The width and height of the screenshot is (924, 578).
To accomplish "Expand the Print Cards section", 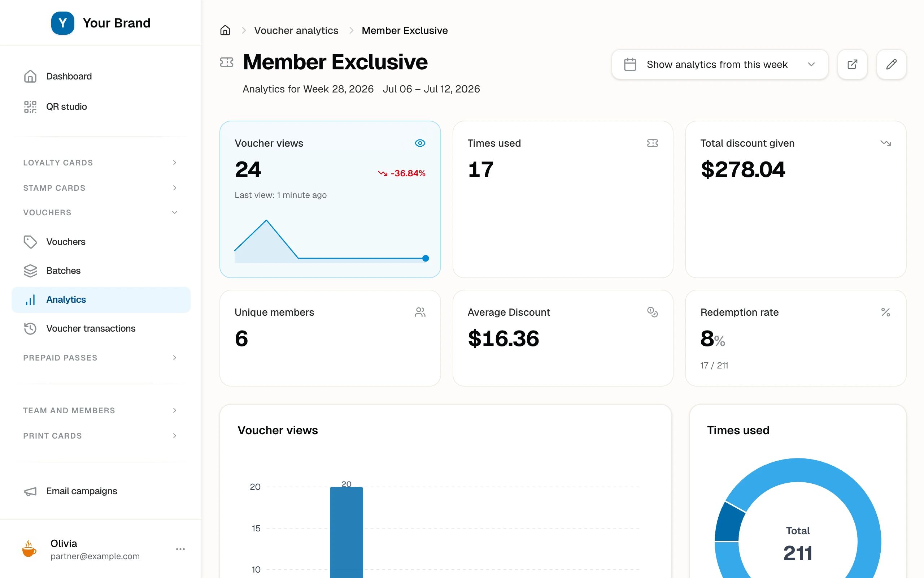I will [x=101, y=436].
